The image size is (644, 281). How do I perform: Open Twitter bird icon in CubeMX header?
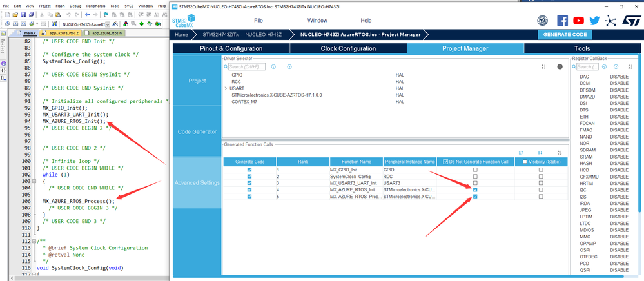[595, 21]
